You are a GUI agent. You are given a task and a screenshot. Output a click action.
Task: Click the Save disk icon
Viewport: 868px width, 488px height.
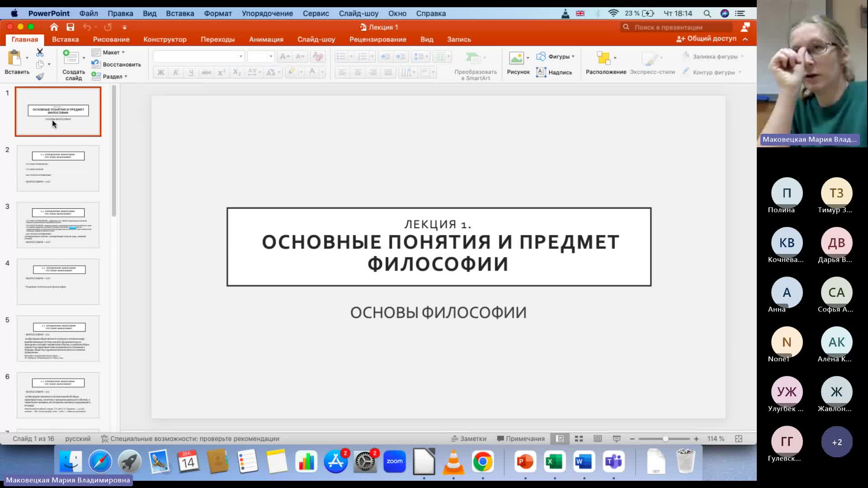tap(70, 27)
